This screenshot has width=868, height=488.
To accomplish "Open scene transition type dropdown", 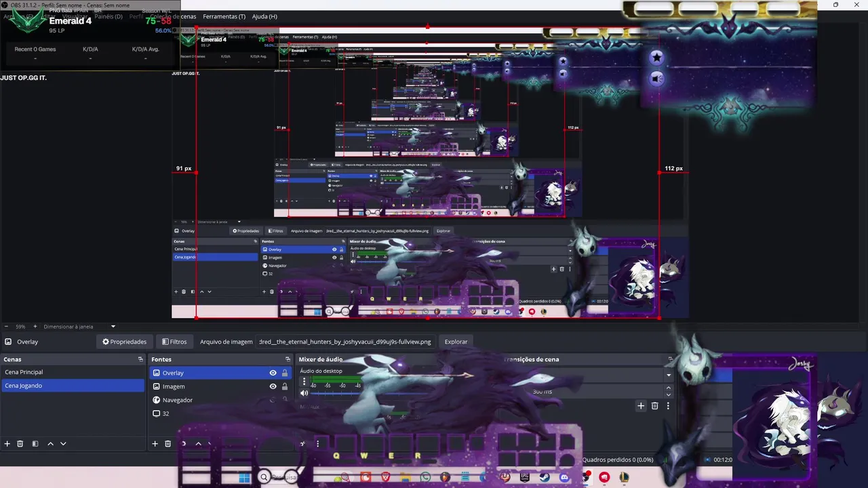I will coord(669,375).
